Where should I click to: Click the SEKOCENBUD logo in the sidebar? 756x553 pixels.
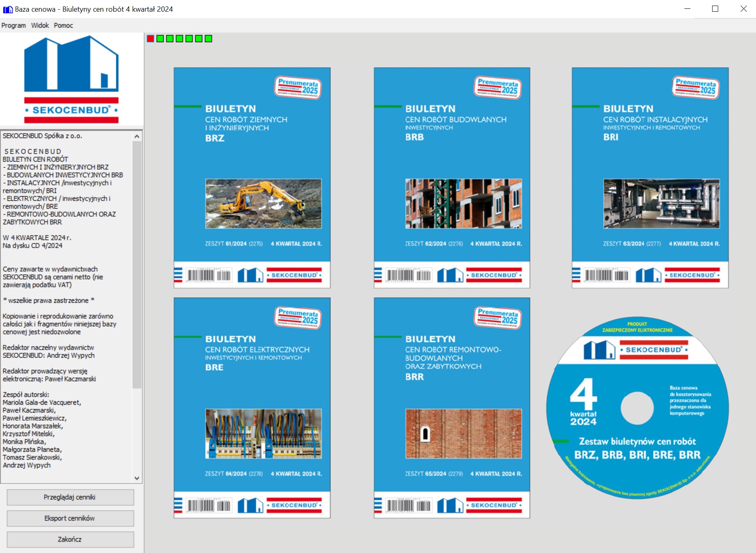pyautogui.click(x=71, y=79)
